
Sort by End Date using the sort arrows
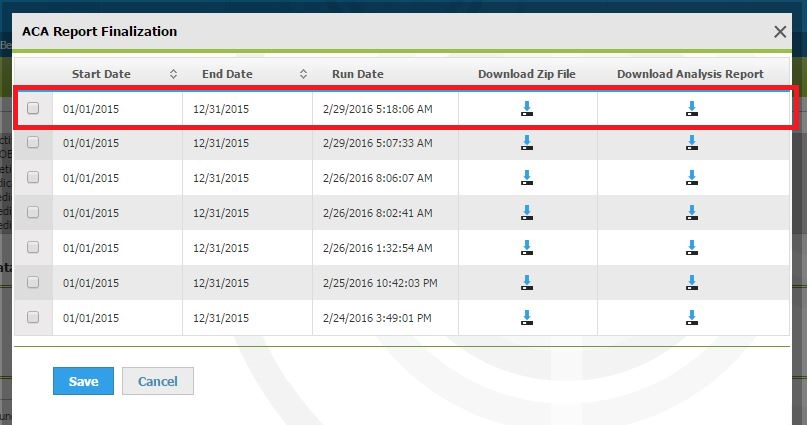303,74
